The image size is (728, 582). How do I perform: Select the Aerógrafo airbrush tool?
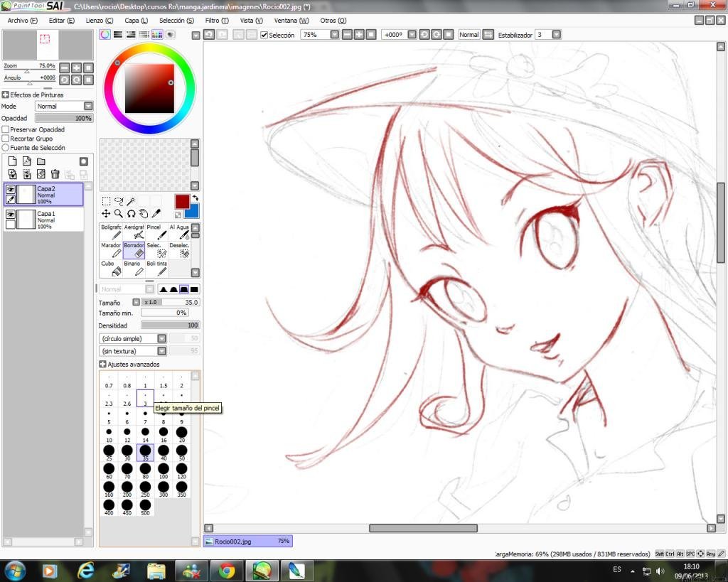pyautogui.click(x=134, y=232)
